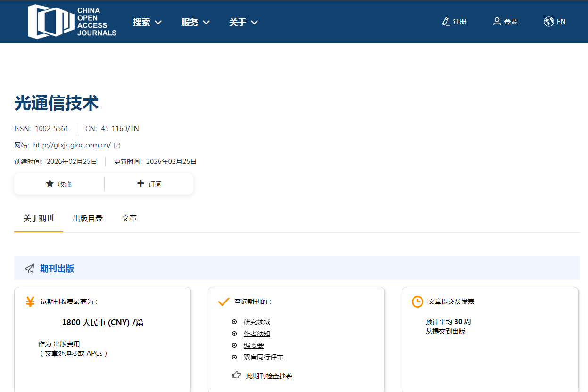The image size is (588, 392).
Task: Click the China Open Access Journals logo
Action: point(72,22)
